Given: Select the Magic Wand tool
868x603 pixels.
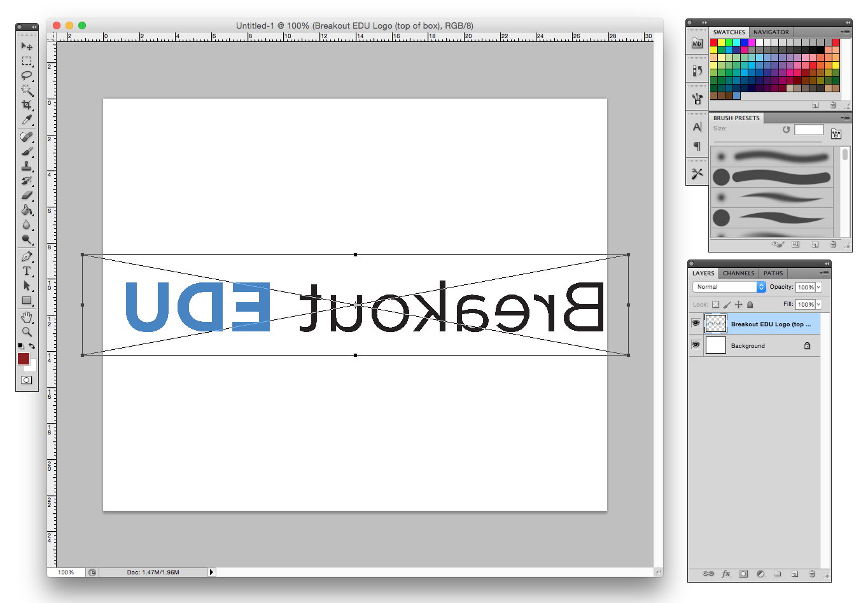Looking at the screenshot, I should click(26, 90).
